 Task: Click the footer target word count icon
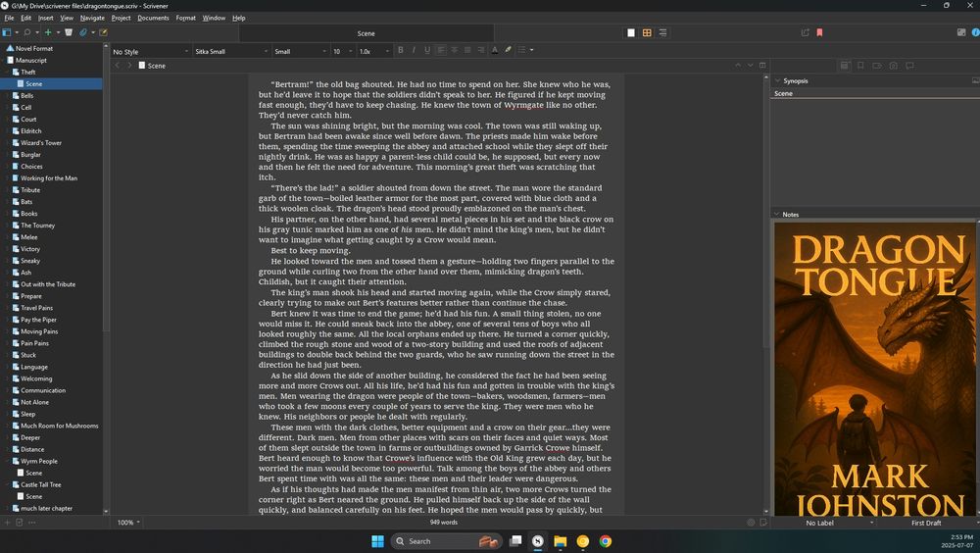point(751,523)
